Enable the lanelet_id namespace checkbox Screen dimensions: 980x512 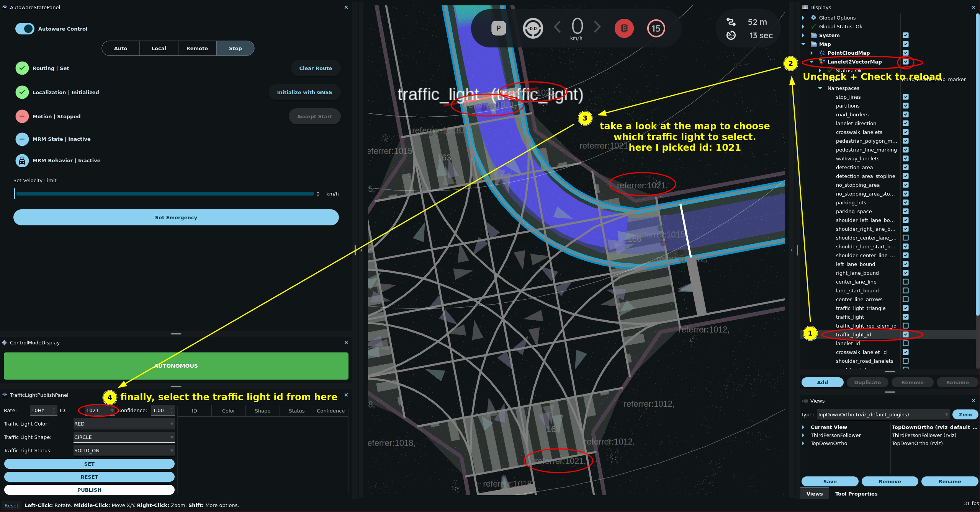click(905, 343)
